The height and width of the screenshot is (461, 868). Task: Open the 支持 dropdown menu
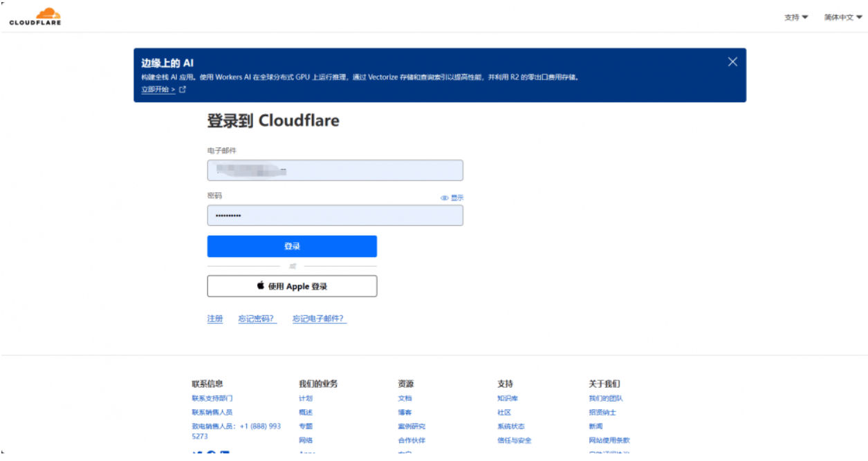[x=795, y=17]
